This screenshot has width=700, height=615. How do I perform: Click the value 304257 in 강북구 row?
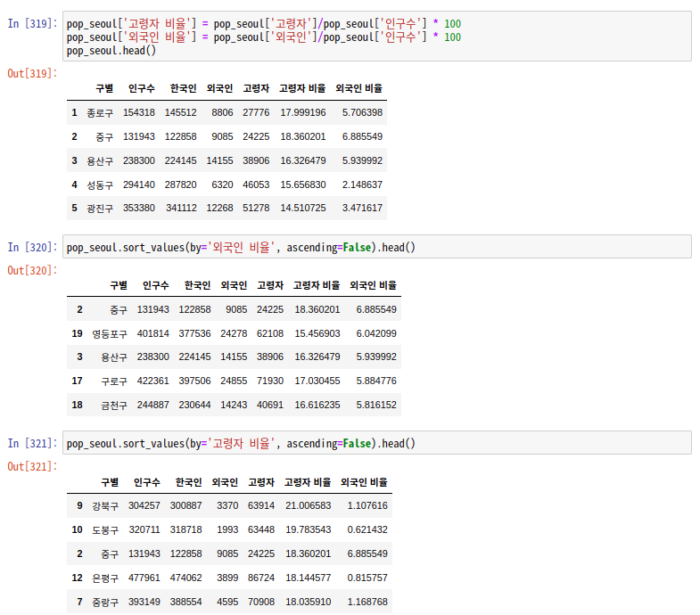point(144,505)
